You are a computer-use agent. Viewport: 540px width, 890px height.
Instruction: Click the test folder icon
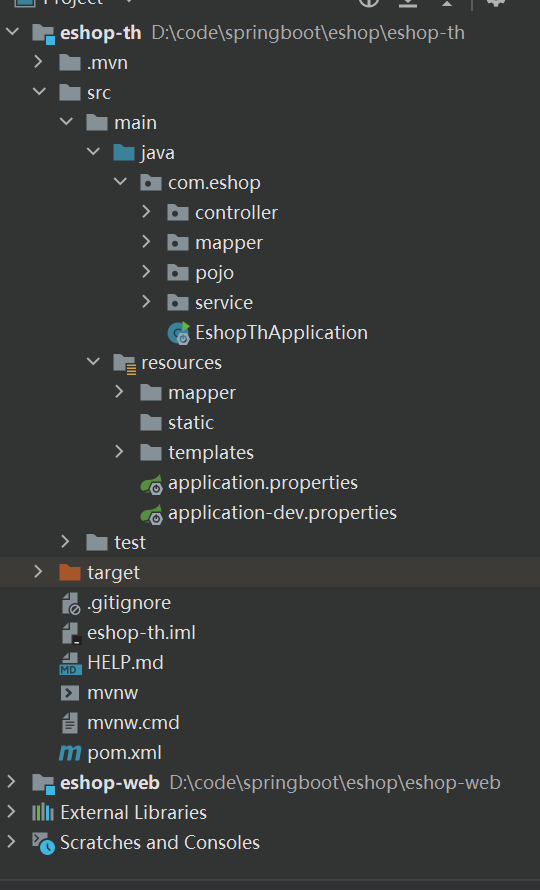click(97, 543)
